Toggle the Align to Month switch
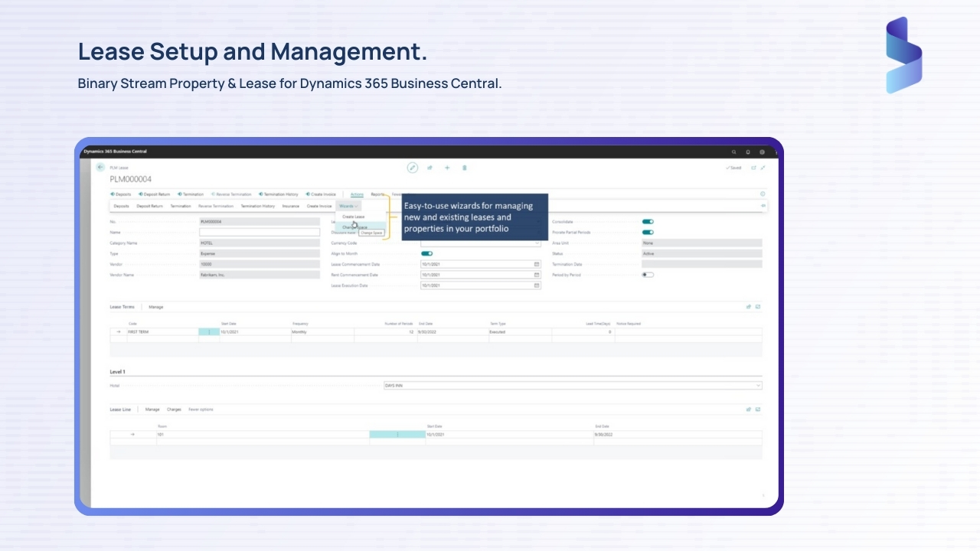The width and height of the screenshot is (980, 551). [426, 253]
